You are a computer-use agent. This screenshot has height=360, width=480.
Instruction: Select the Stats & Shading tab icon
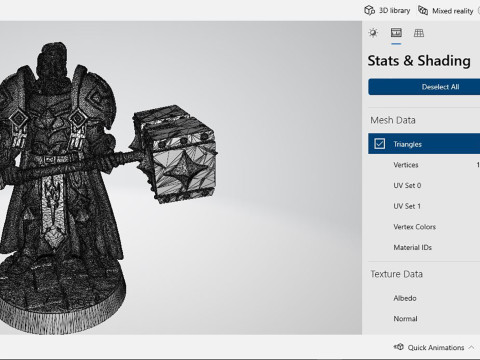(x=396, y=33)
